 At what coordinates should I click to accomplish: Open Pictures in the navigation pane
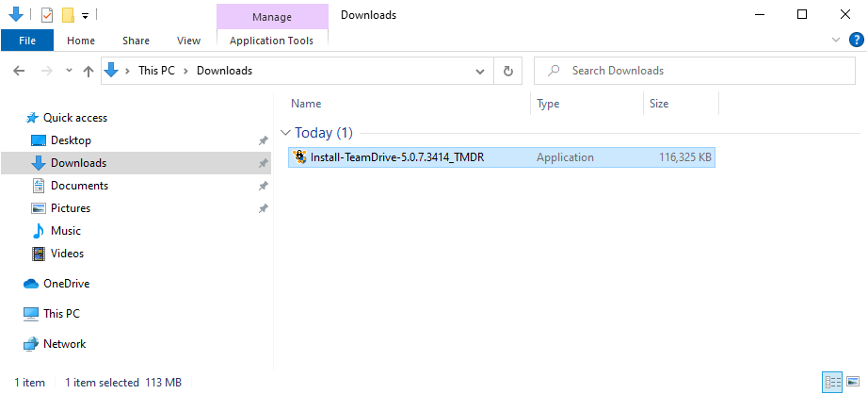point(71,208)
